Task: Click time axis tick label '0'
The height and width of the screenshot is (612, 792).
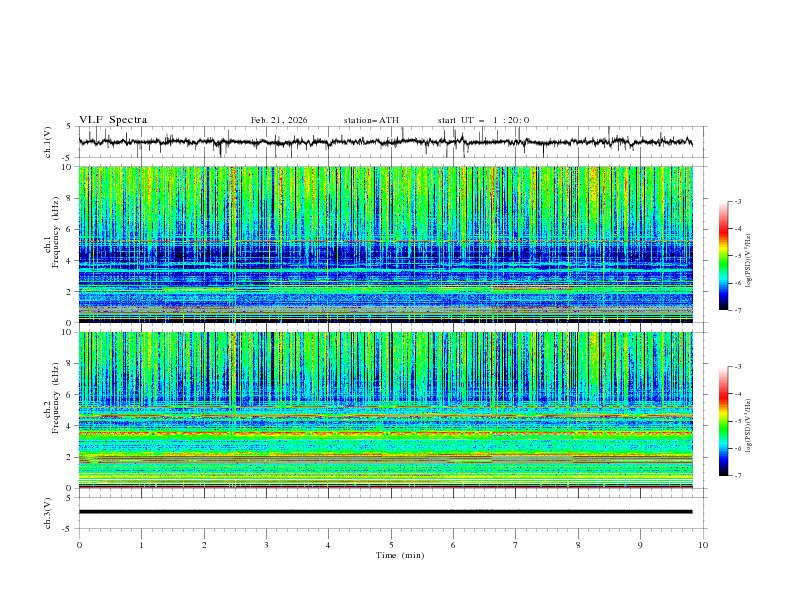Action: pos(79,545)
